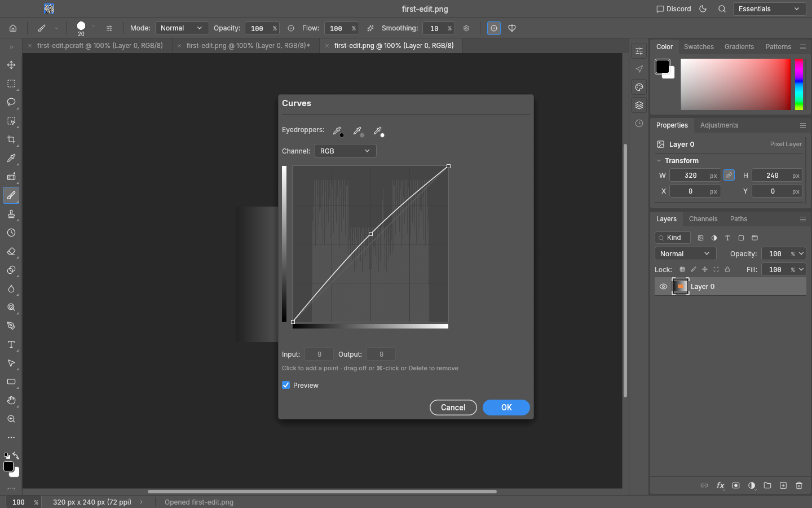Switch to the Paths tab
Viewport: 812px width, 508px height.
(x=739, y=219)
